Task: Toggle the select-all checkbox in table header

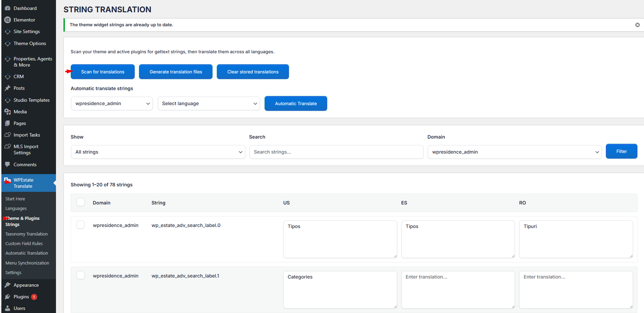Action: [81, 202]
